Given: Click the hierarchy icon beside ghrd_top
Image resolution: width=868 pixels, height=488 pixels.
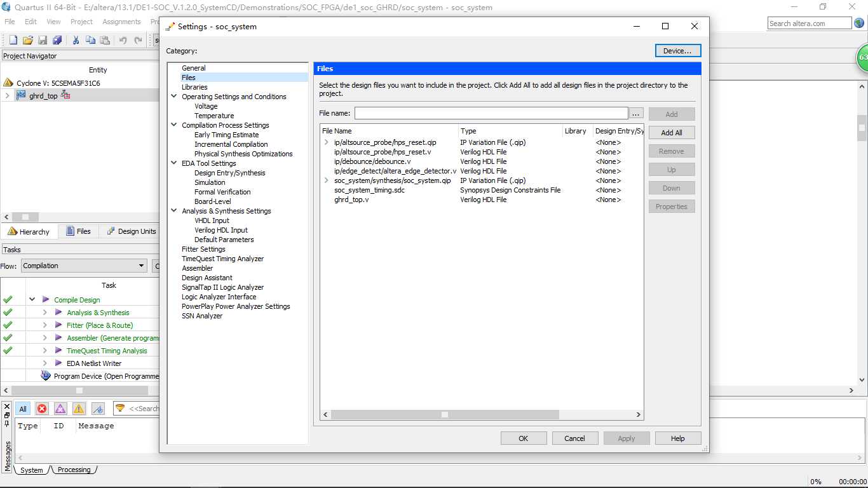Looking at the screenshot, I should (x=65, y=95).
